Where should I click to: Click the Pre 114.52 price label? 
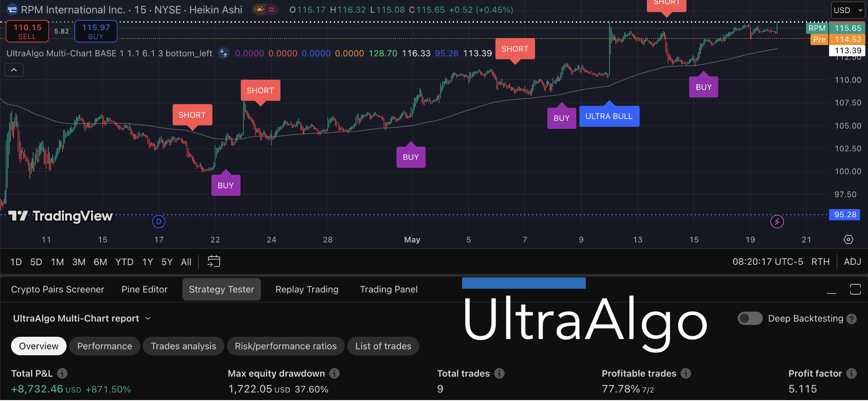(x=838, y=39)
